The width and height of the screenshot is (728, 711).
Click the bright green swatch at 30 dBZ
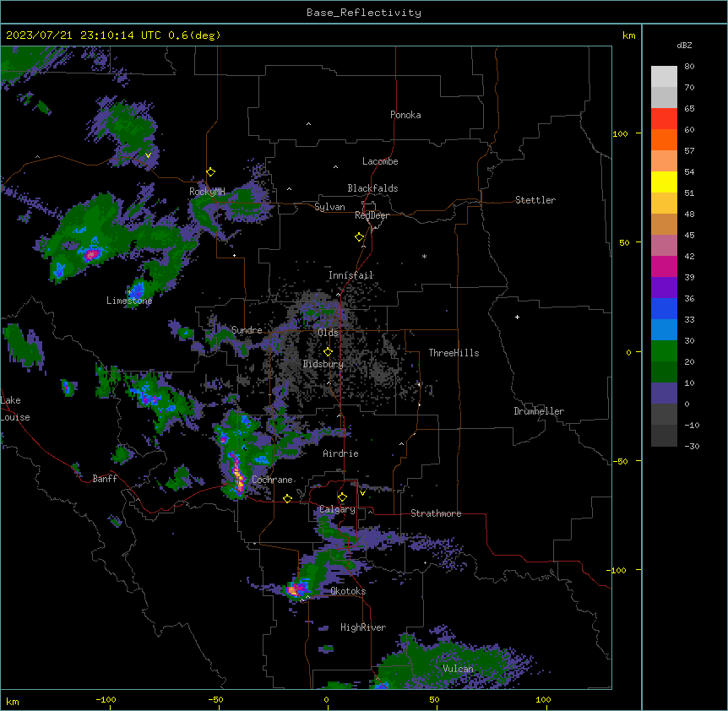coord(664,351)
